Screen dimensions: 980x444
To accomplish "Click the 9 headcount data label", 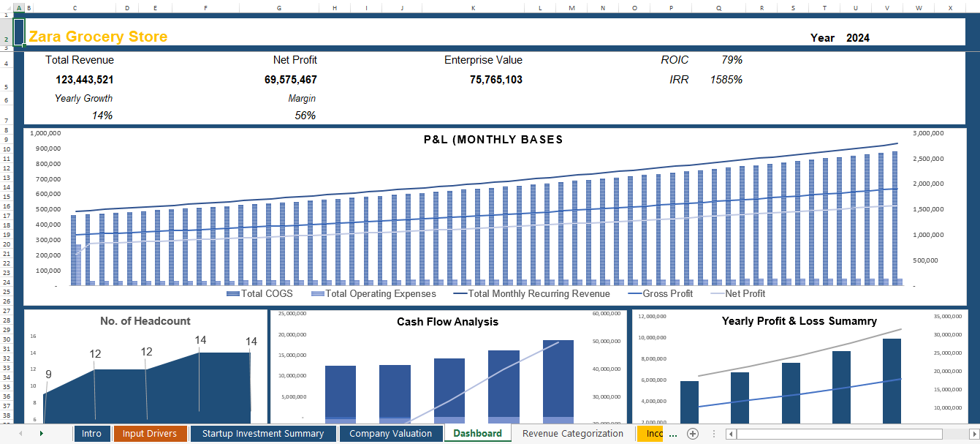I will coord(48,375).
